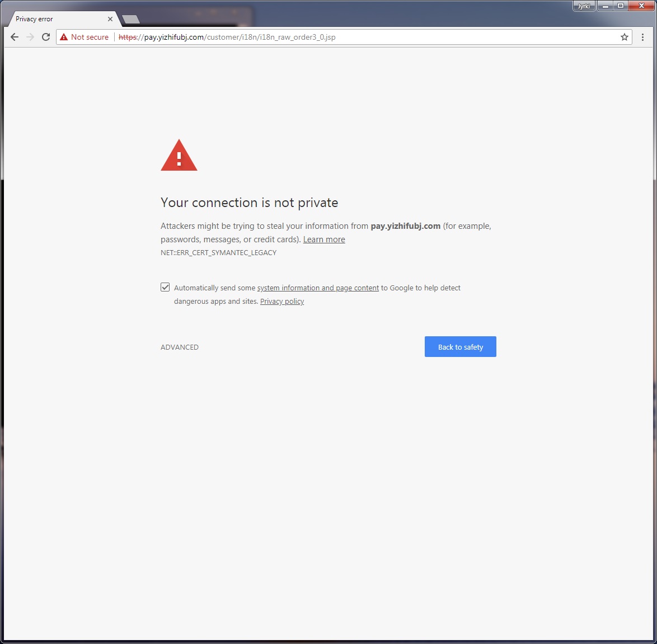Image resolution: width=657 pixels, height=644 pixels.
Task: Click the forward navigation arrow
Action: tap(30, 37)
